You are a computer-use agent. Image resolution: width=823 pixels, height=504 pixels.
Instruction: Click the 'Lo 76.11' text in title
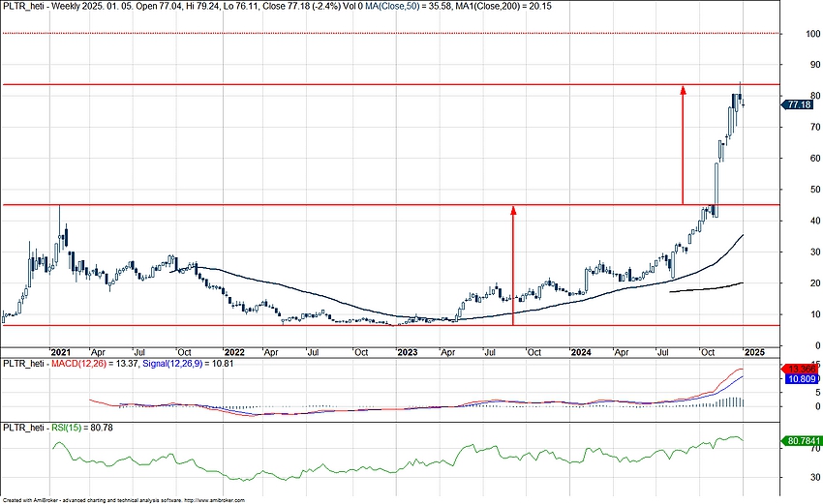coord(242,7)
